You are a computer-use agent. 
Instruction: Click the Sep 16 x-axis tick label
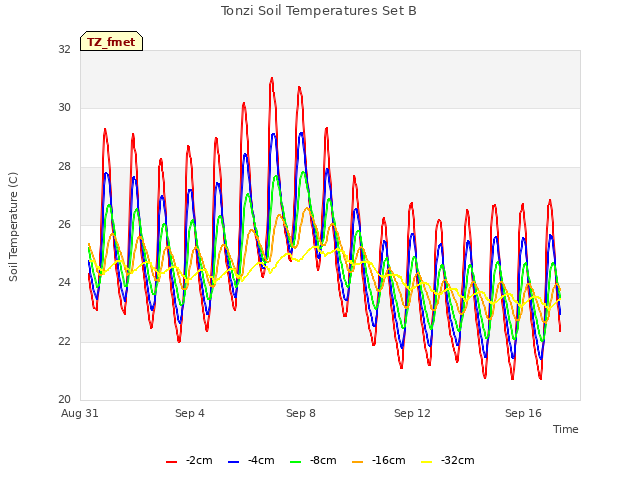[x=523, y=413]
